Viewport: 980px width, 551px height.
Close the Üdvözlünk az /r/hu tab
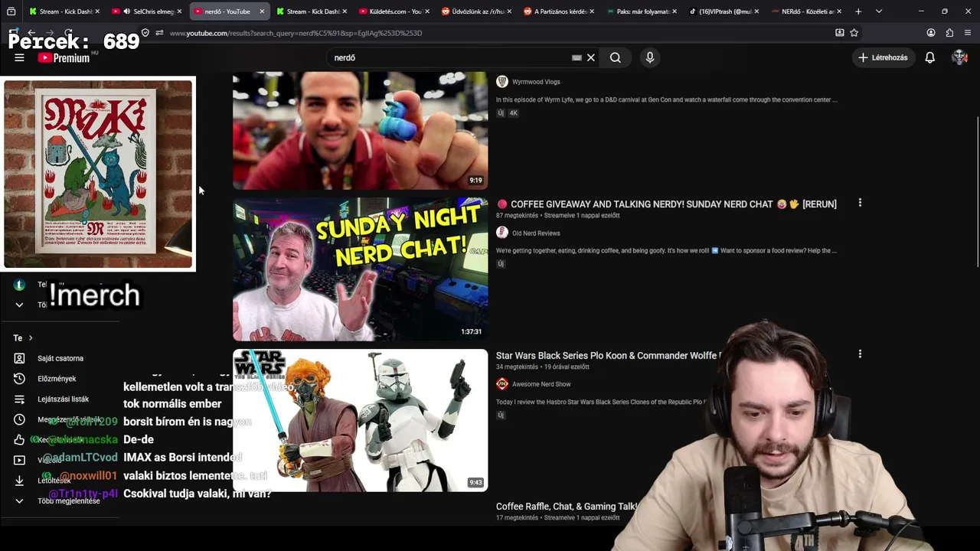[509, 11]
